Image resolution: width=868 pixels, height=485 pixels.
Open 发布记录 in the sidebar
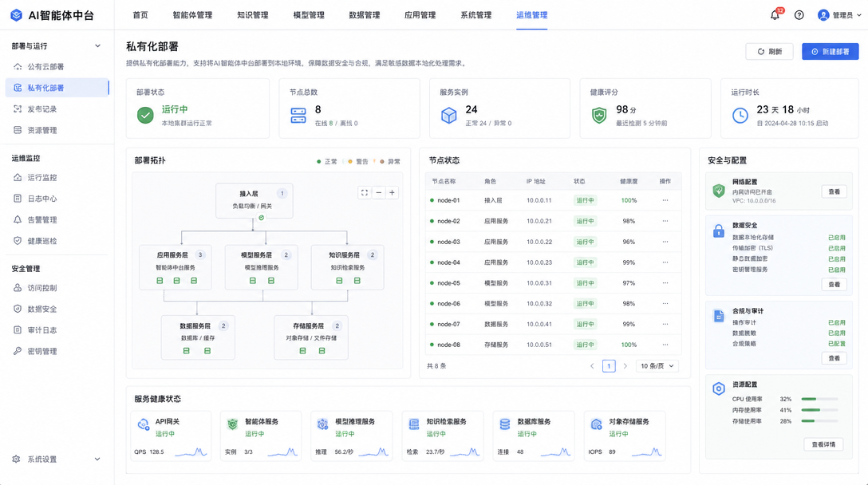tap(57, 109)
